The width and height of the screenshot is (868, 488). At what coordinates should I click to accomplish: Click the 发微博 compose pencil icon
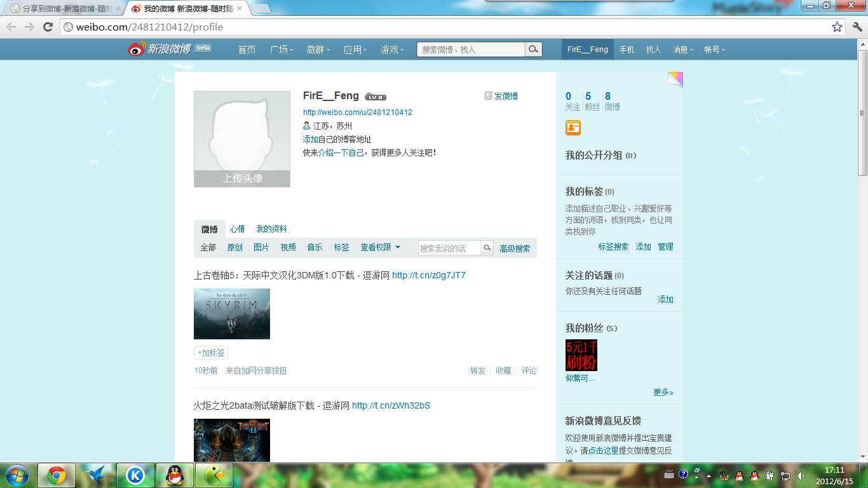(x=489, y=96)
